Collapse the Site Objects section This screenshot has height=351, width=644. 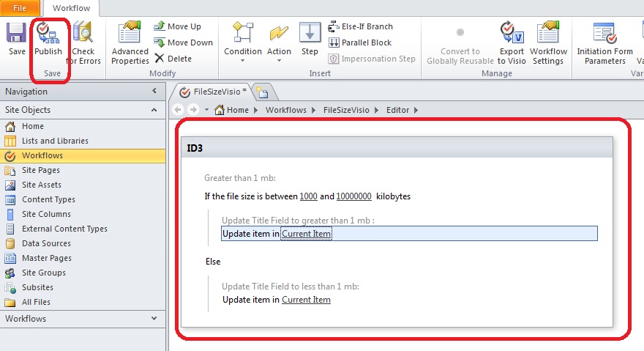pos(154,110)
